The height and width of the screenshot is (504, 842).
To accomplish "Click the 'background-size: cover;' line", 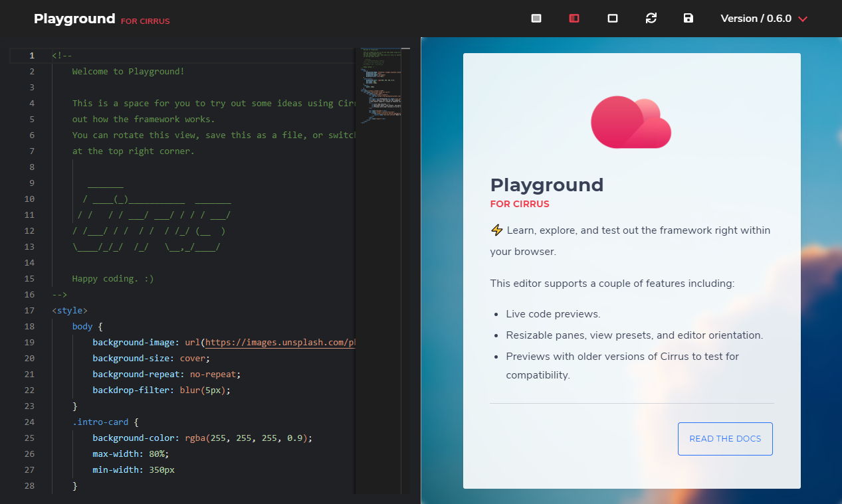I will click(x=152, y=359).
